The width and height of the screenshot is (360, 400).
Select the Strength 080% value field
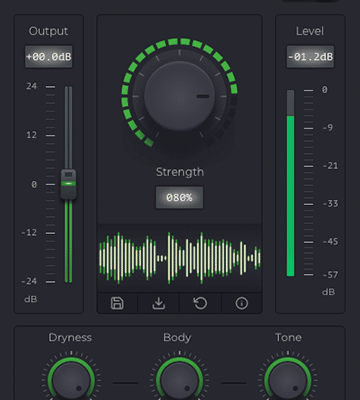(179, 197)
